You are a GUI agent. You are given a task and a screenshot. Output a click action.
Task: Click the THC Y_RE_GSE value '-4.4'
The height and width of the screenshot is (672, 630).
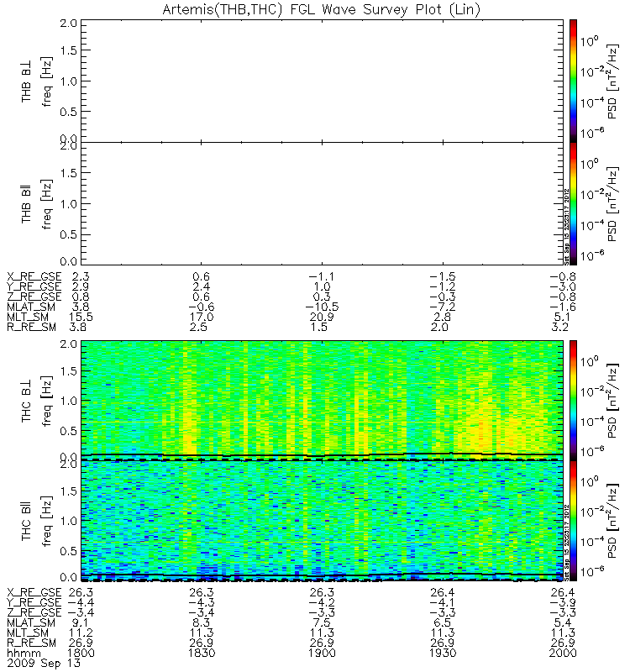(81, 602)
